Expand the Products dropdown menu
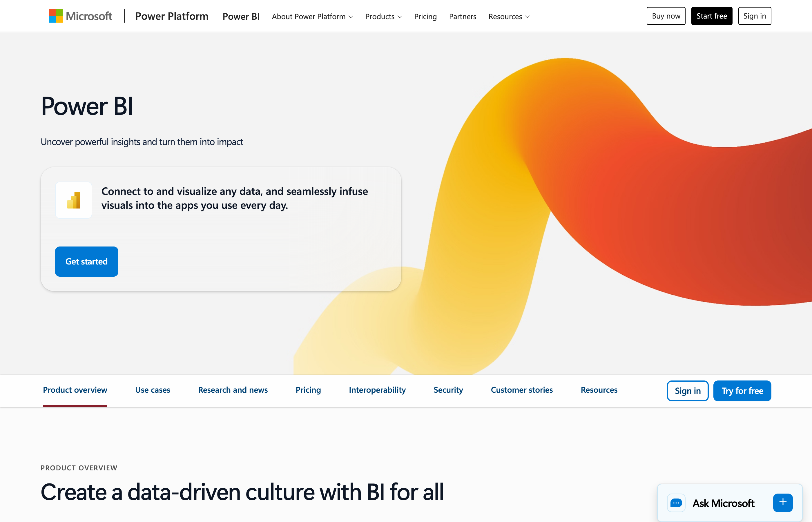 384,16
